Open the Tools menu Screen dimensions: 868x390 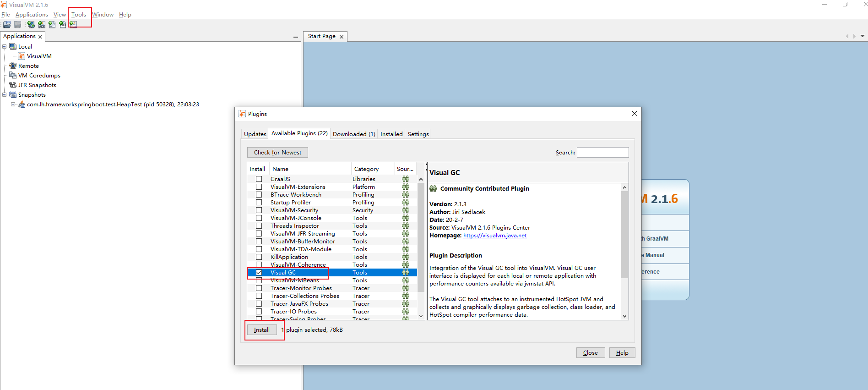pyautogui.click(x=79, y=15)
